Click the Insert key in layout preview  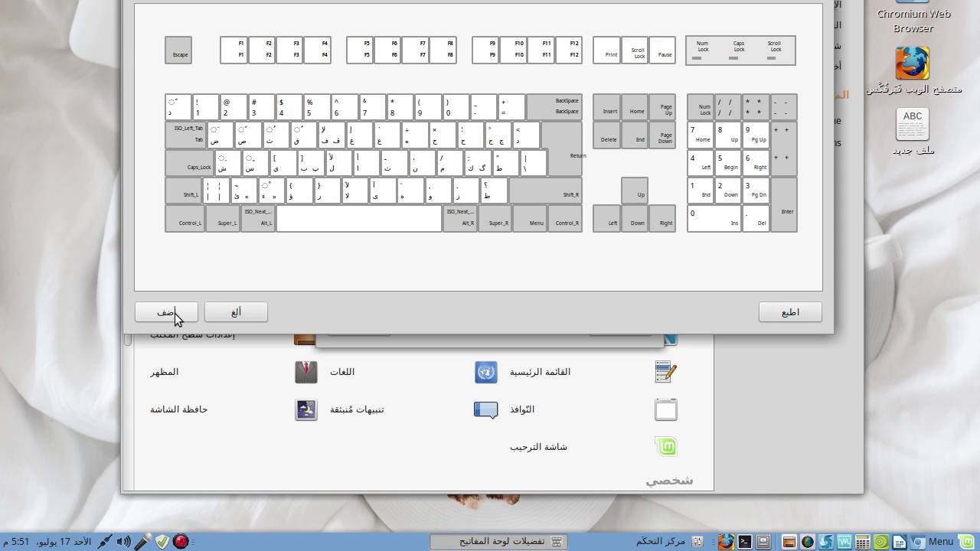coord(606,107)
